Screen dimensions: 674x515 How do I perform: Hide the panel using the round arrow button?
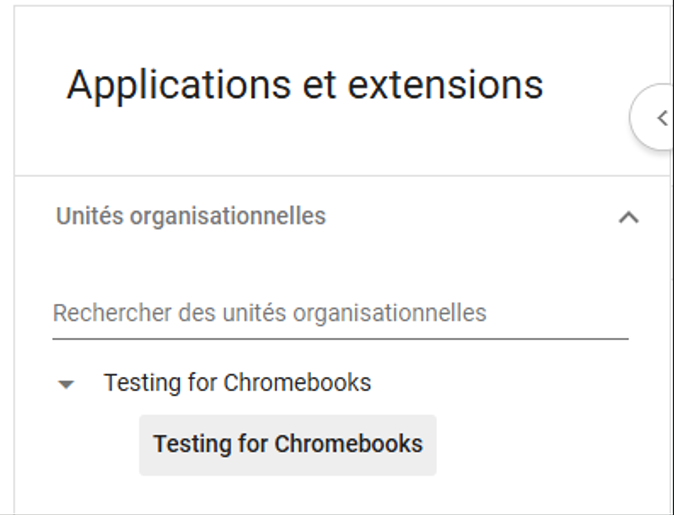tap(659, 118)
